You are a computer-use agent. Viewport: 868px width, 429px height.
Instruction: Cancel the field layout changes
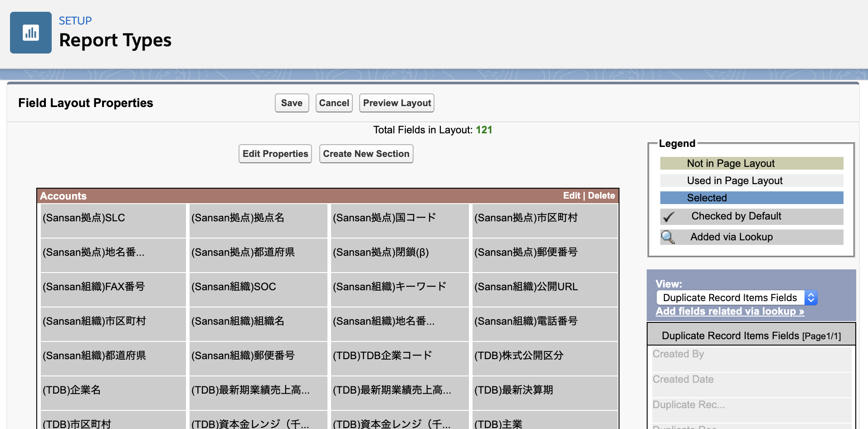(x=334, y=103)
